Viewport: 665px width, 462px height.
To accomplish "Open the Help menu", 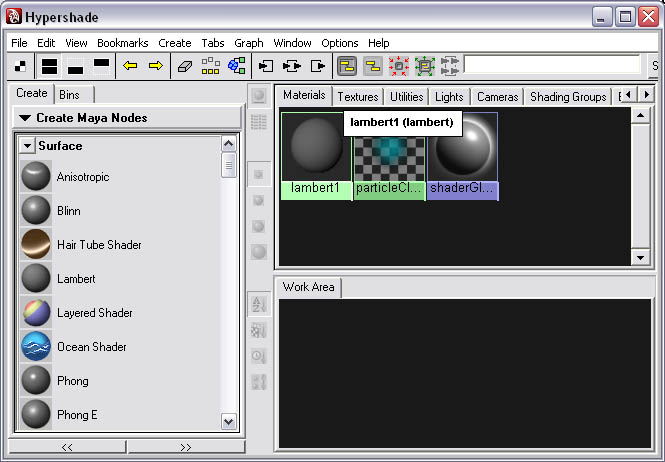I will [379, 43].
